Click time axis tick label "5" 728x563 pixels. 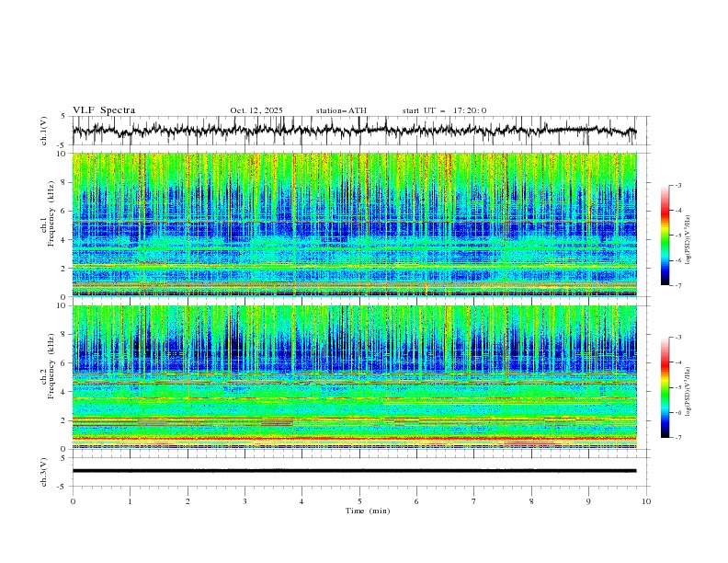359,501
